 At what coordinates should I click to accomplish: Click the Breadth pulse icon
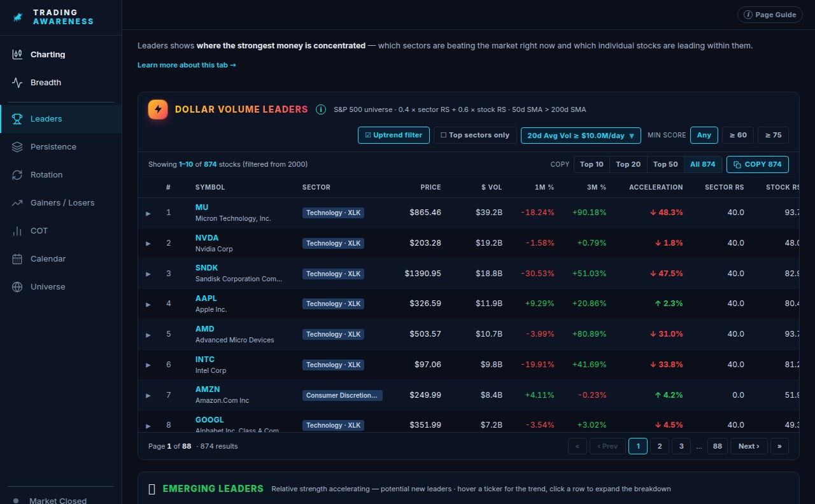click(18, 83)
